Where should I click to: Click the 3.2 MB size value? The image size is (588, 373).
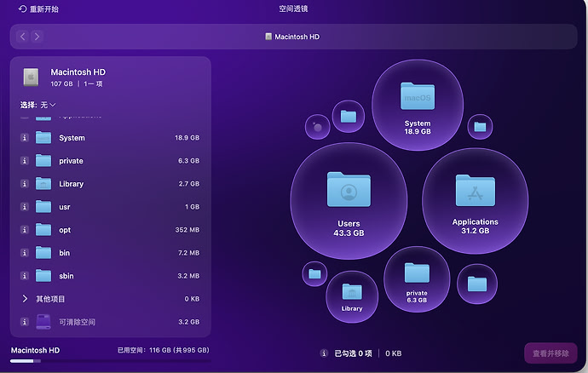[x=188, y=276]
